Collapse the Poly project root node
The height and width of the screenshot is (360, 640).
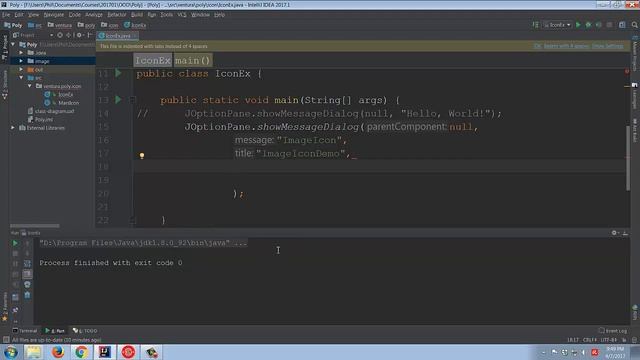point(13,44)
